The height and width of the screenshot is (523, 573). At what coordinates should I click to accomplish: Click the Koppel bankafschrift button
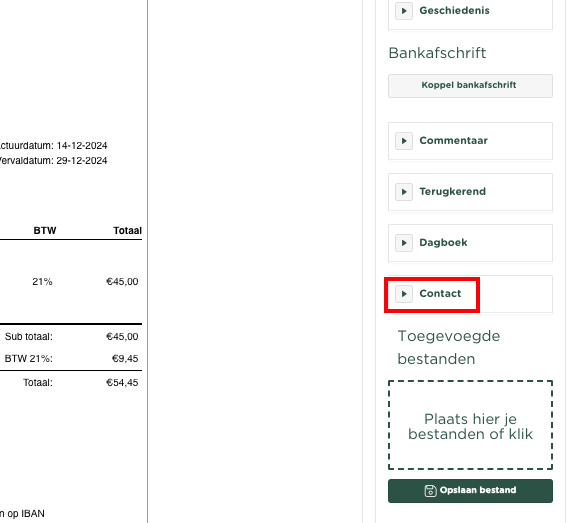point(470,86)
